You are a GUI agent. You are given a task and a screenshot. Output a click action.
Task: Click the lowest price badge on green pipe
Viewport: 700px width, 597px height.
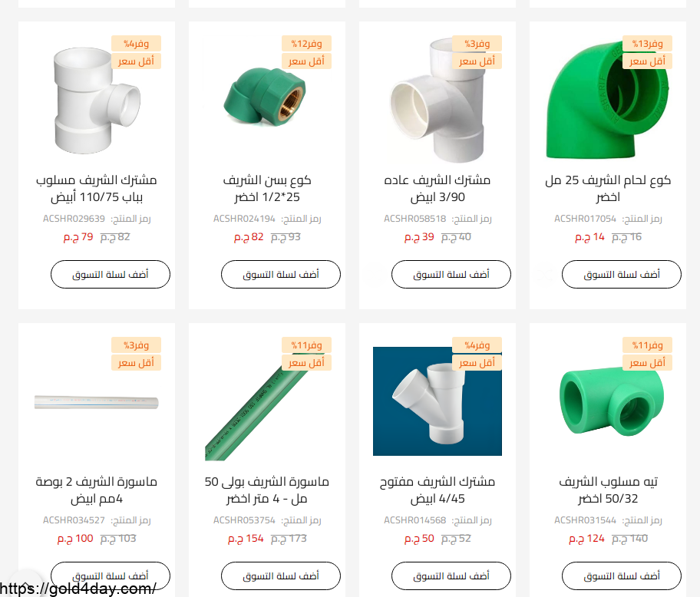pos(306,363)
